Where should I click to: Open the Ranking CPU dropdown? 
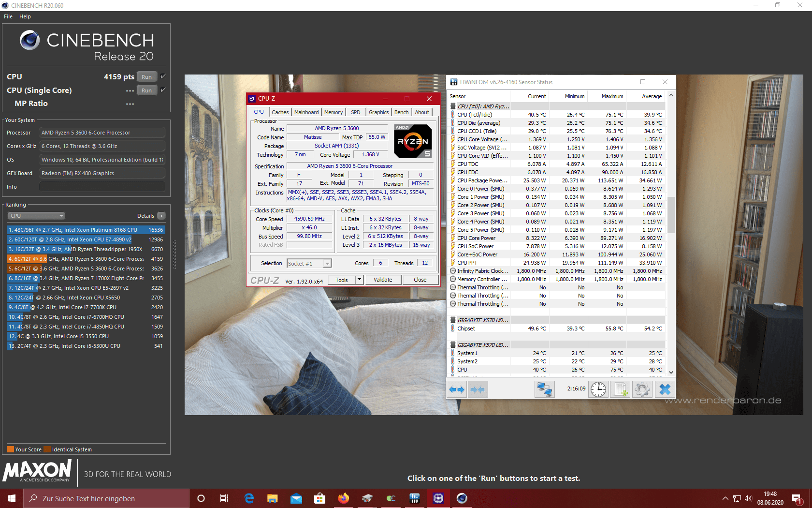(36, 216)
